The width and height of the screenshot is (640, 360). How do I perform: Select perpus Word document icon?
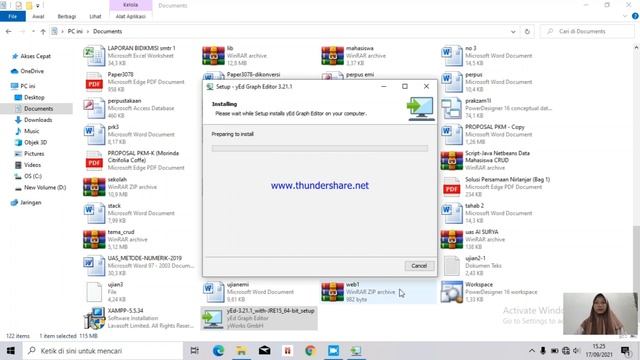[452, 82]
